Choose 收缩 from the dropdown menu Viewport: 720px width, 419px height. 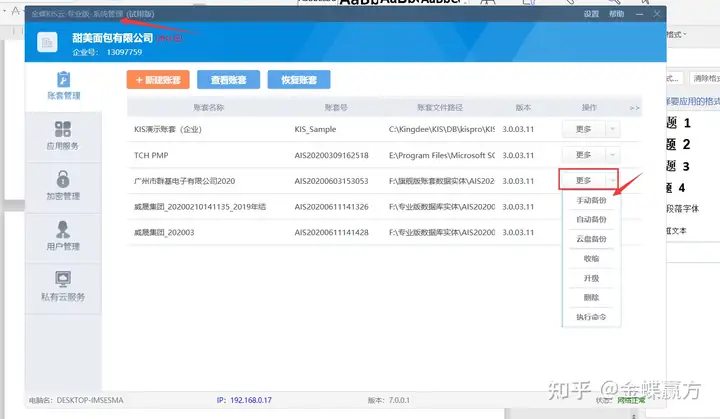tap(591, 259)
